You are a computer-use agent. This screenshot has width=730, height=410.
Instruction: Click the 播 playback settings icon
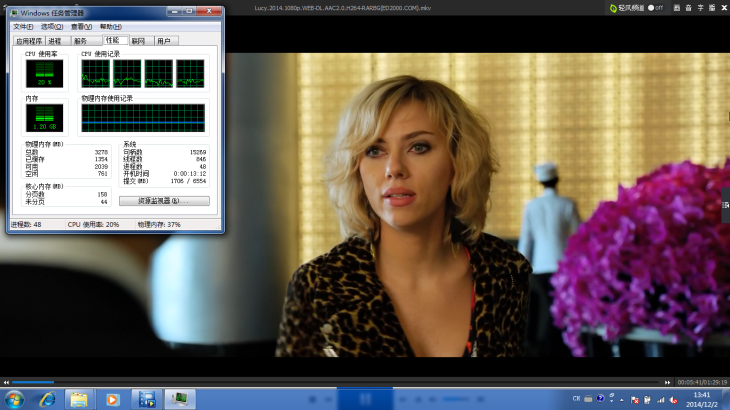(x=714, y=7)
